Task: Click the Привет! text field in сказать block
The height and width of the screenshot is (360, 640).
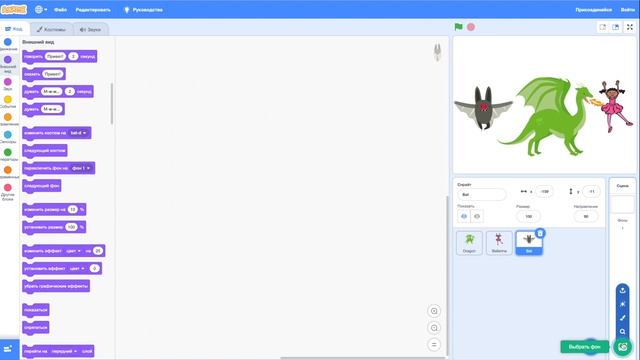Action: tap(53, 74)
